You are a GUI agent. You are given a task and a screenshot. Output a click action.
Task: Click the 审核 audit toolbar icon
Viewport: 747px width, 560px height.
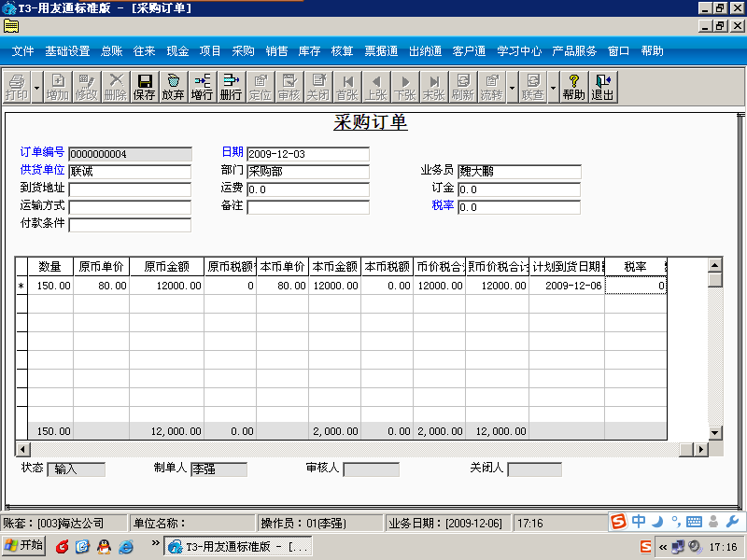tap(289, 87)
